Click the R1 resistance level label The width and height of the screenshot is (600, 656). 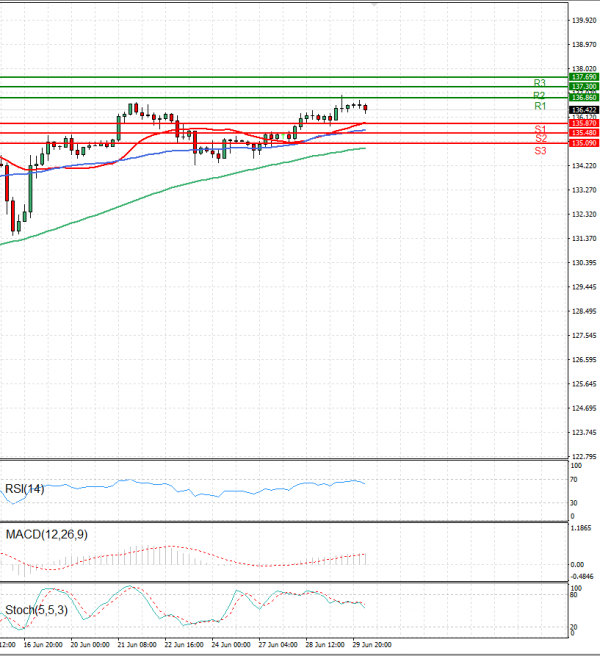(x=539, y=106)
